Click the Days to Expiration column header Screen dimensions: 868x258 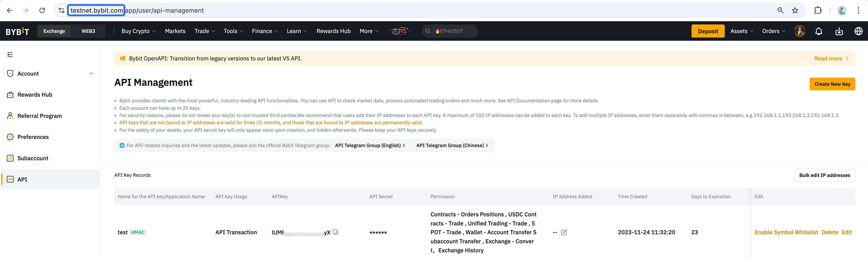click(711, 196)
